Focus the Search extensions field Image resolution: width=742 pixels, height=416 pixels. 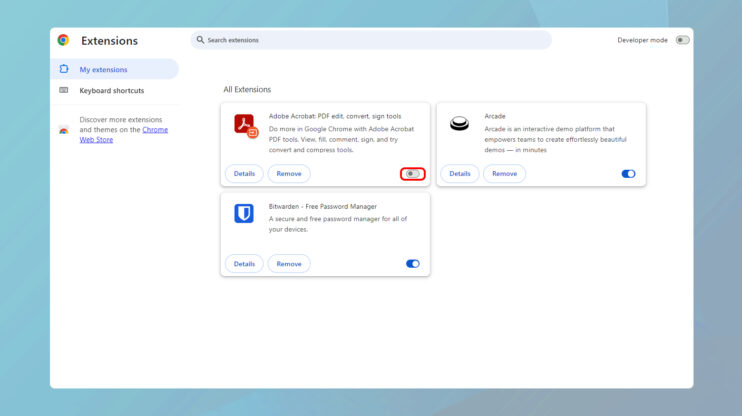pyautogui.click(x=370, y=40)
